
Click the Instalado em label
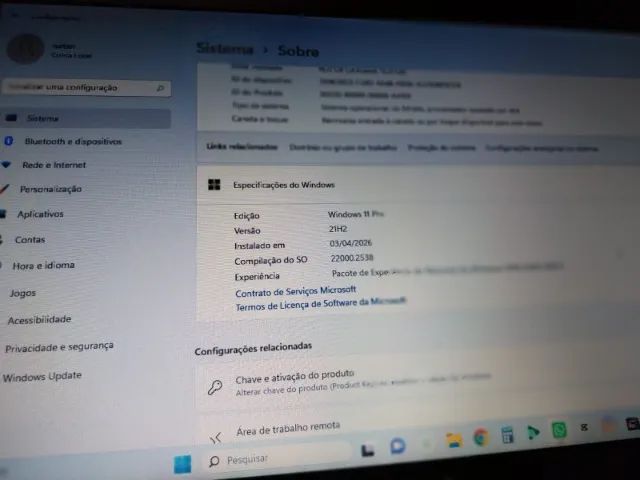tap(260, 246)
